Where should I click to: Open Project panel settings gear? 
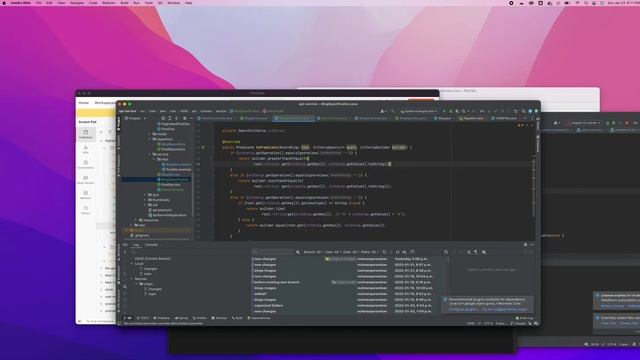[184, 118]
